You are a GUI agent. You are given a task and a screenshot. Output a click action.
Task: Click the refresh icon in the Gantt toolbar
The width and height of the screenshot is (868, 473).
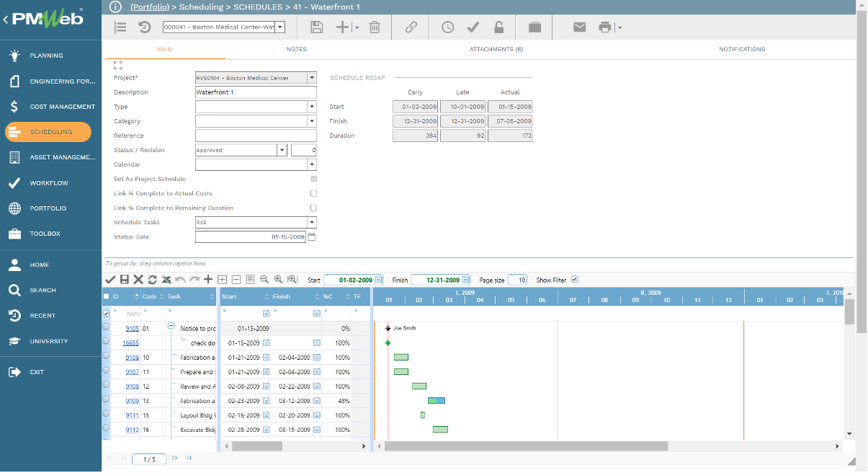(x=153, y=280)
